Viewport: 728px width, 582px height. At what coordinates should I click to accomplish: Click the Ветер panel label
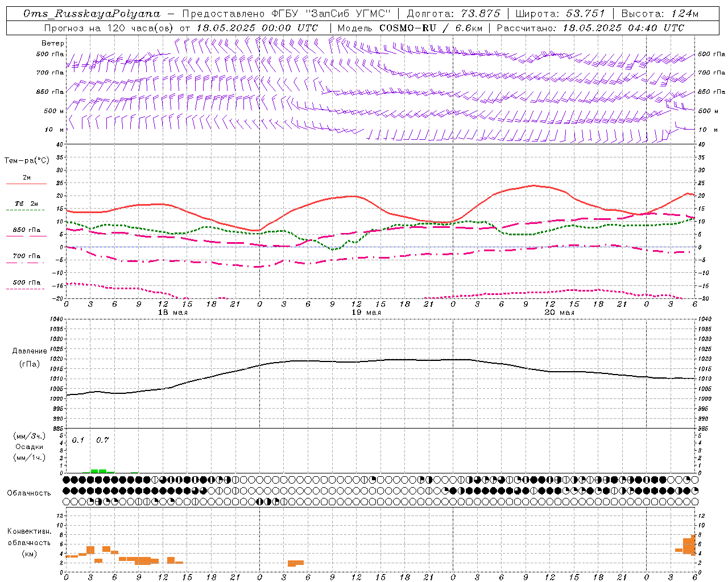(53, 43)
